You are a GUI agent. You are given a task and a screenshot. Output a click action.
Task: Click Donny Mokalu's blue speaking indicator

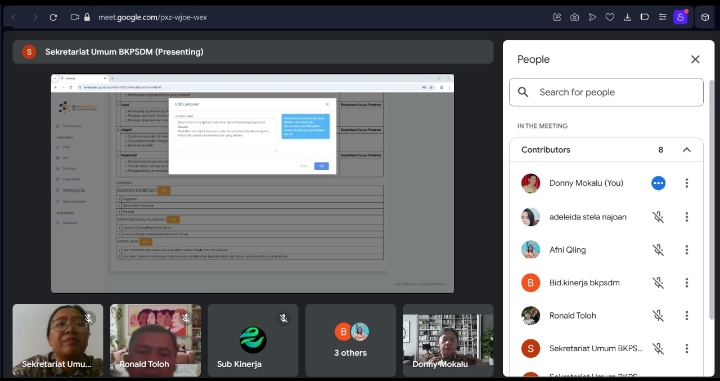658,183
